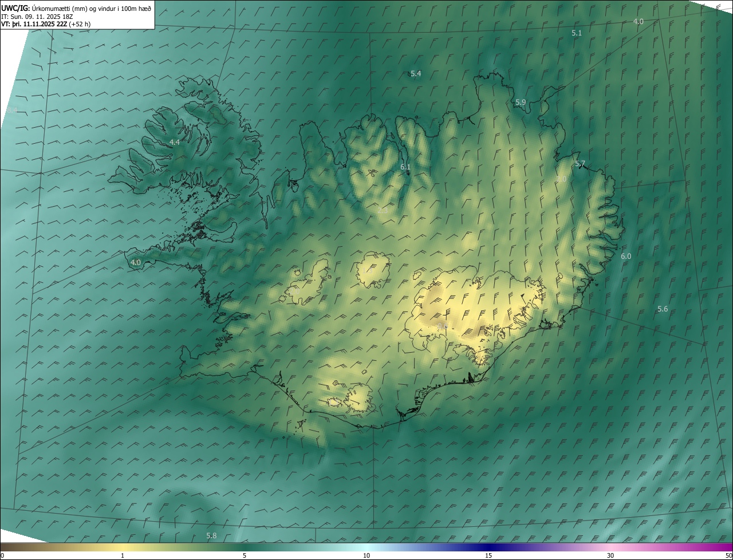Click the 'IT: Sun. 09. 11. 2025 18Z' line

click(x=38, y=16)
